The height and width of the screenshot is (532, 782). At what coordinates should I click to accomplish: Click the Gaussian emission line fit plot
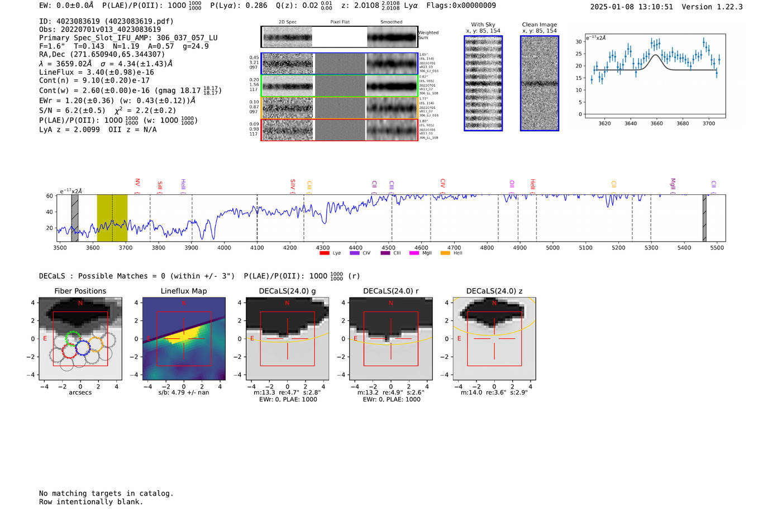click(655, 76)
